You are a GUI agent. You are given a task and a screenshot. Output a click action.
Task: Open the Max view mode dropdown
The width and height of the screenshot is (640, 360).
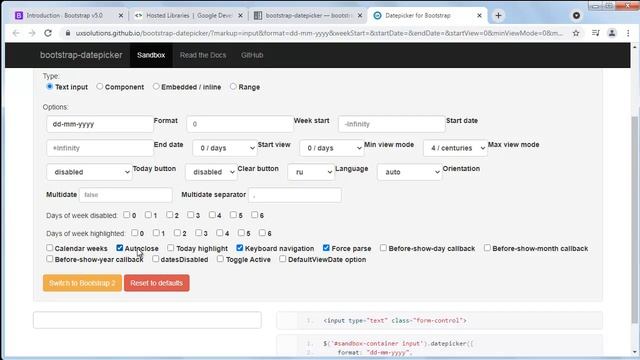coord(455,148)
